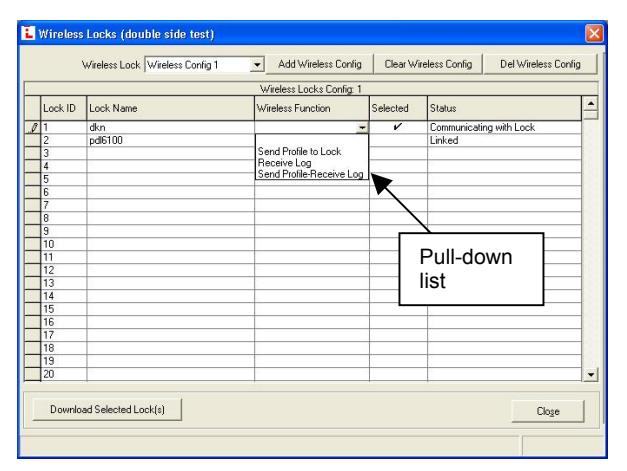Click Lock Name cell in row 12
Image resolution: width=627 pixels, height=471 pixels.
pyautogui.click(x=170, y=270)
